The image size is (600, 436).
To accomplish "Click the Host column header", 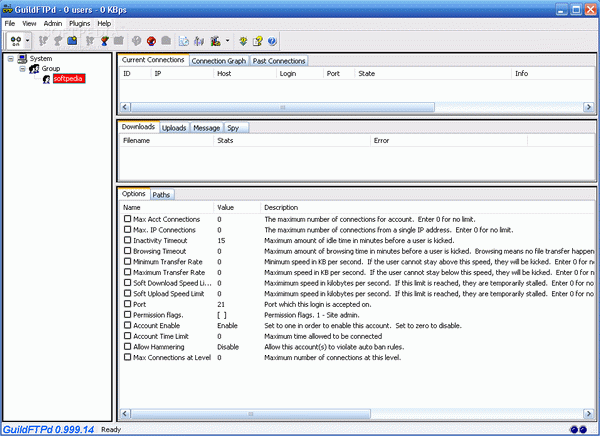I will [x=245, y=73].
